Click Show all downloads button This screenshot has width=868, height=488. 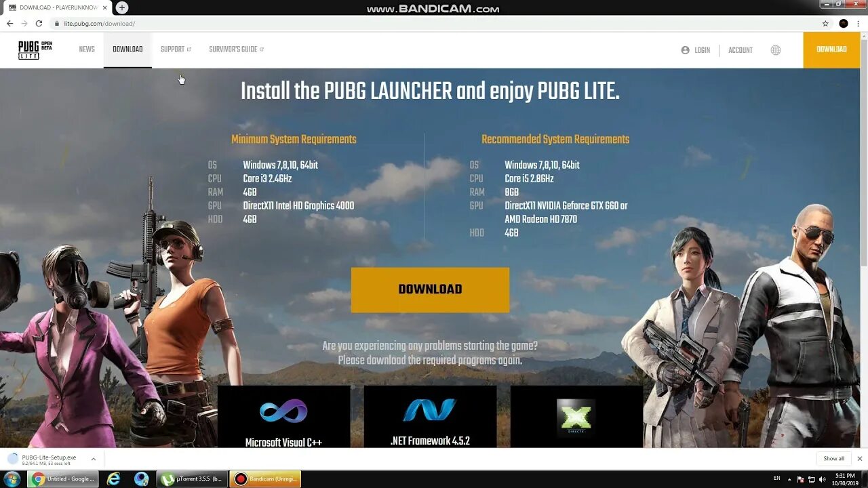833,459
